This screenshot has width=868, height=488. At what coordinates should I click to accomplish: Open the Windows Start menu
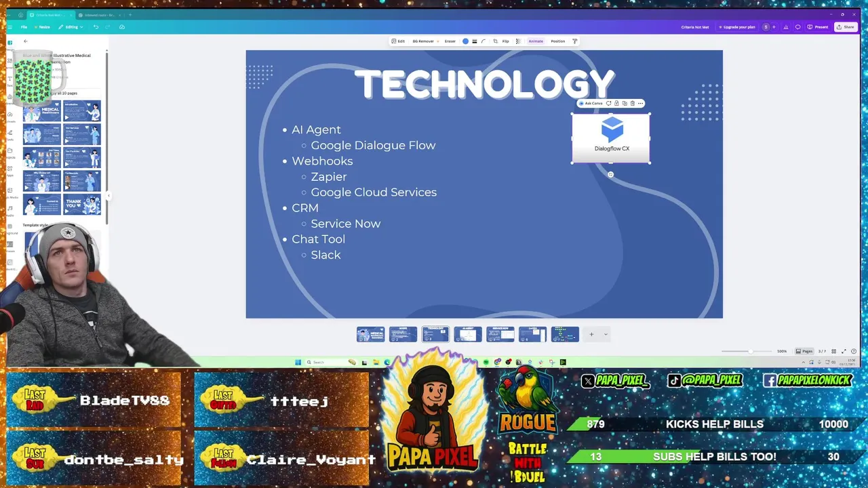point(298,362)
